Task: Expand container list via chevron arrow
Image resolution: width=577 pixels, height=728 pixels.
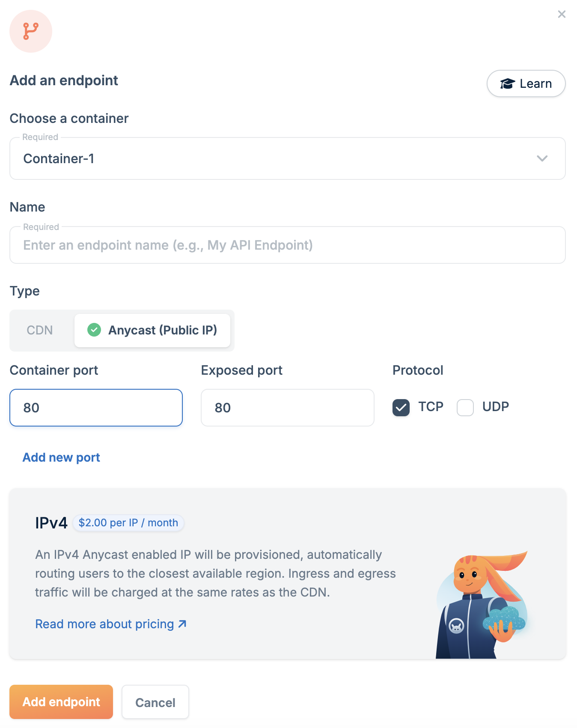Action: point(542,158)
